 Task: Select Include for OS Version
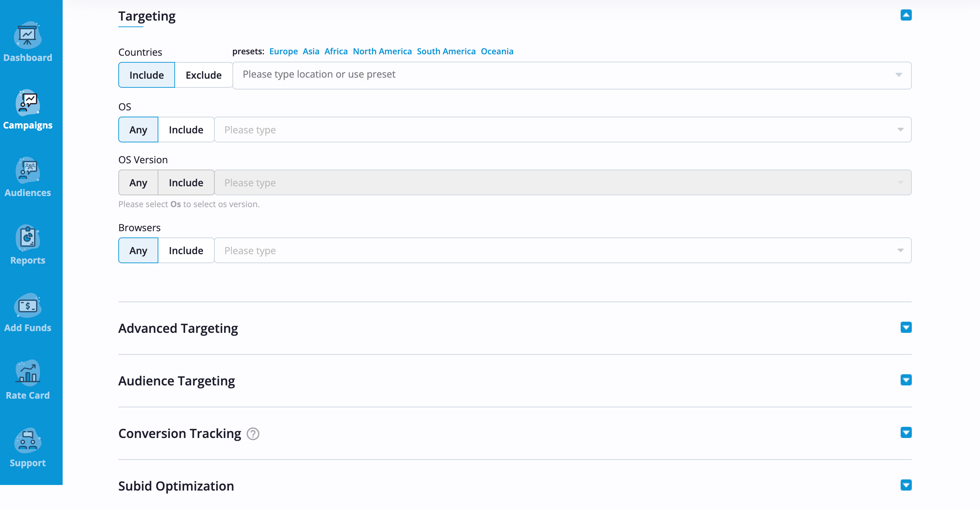tap(186, 183)
